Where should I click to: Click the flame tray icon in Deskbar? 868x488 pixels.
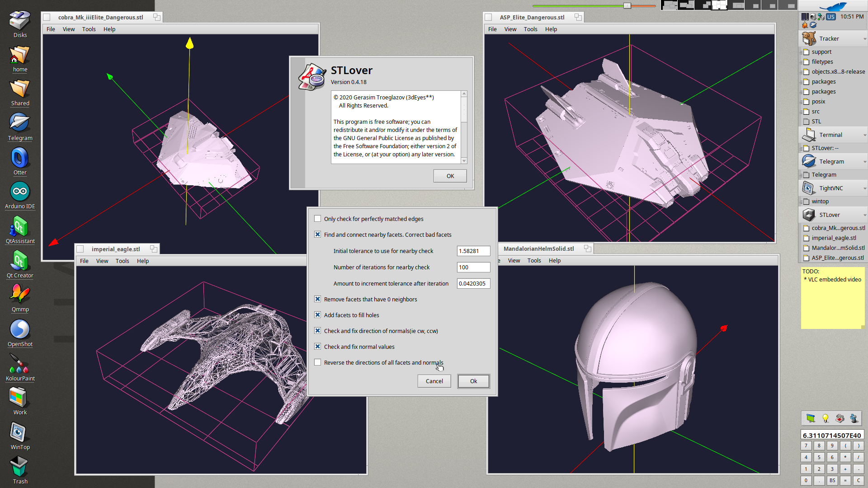(805, 25)
